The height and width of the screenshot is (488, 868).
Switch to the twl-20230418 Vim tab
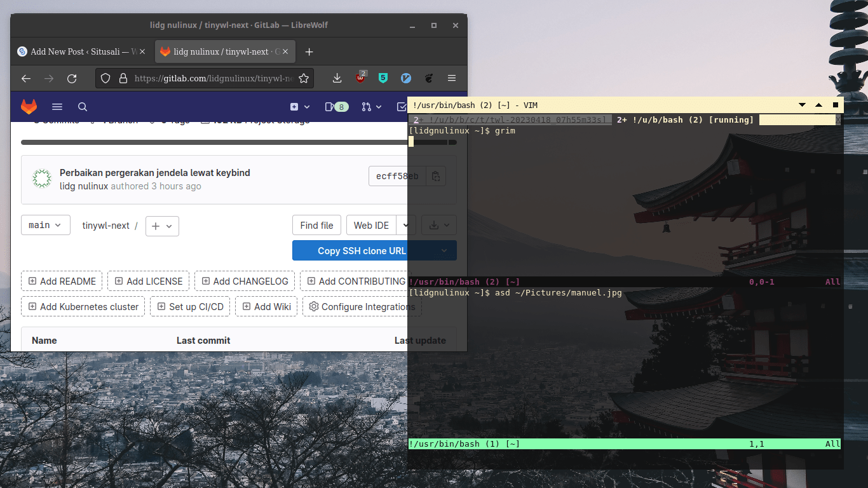click(x=510, y=119)
